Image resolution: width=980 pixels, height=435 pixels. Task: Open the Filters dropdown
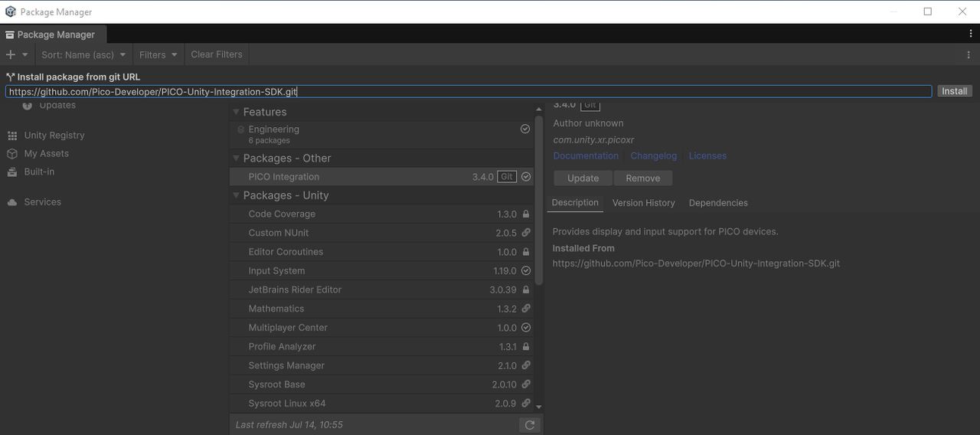tap(158, 54)
